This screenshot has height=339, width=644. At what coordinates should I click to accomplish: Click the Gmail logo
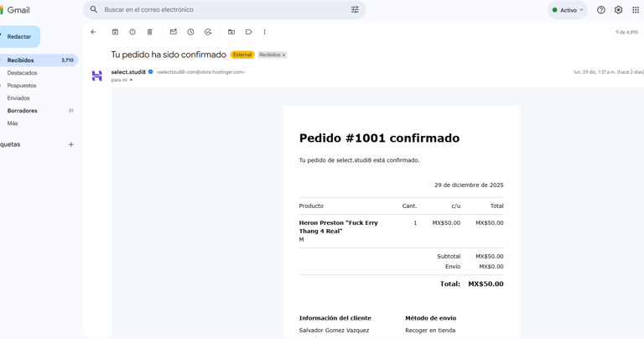tap(15, 10)
